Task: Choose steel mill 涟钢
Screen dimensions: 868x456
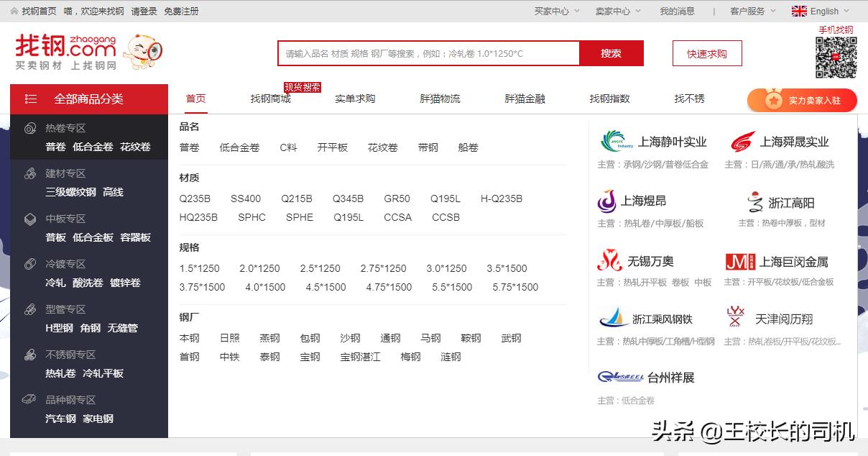Action: [x=451, y=357]
